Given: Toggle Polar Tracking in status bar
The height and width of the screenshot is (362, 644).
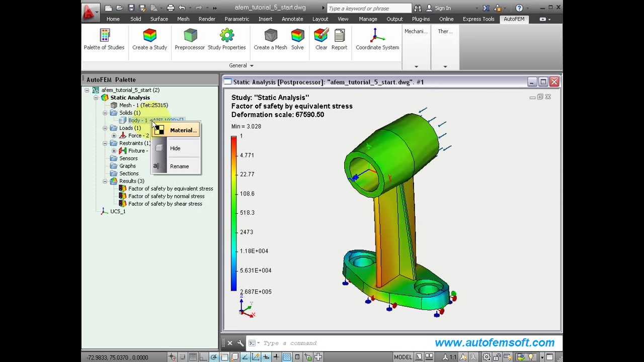Looking at the screenshot, I should tap(214, 357).
